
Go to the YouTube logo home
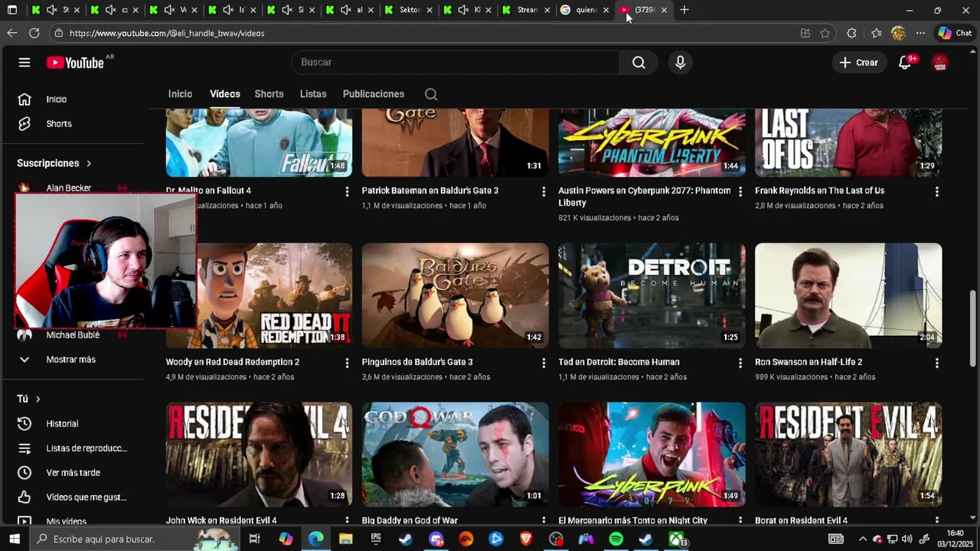[x=75, y=63]
